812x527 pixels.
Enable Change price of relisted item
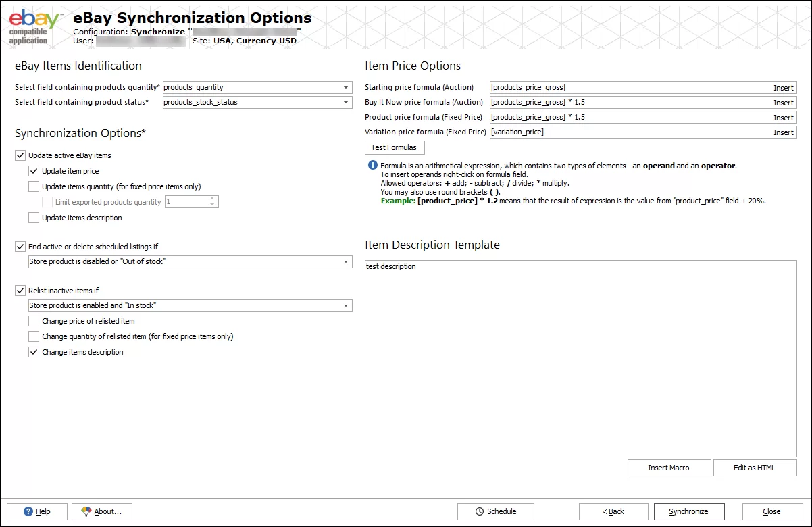(34, 321)
